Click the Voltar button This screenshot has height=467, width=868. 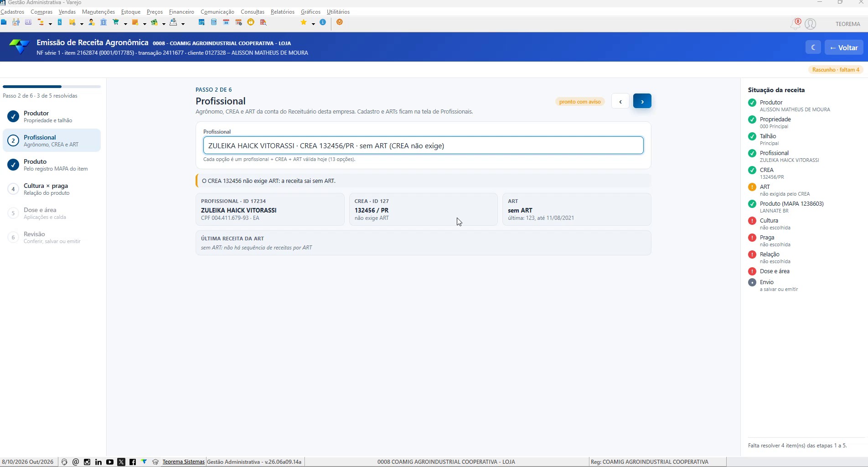[x=844, y=47]
